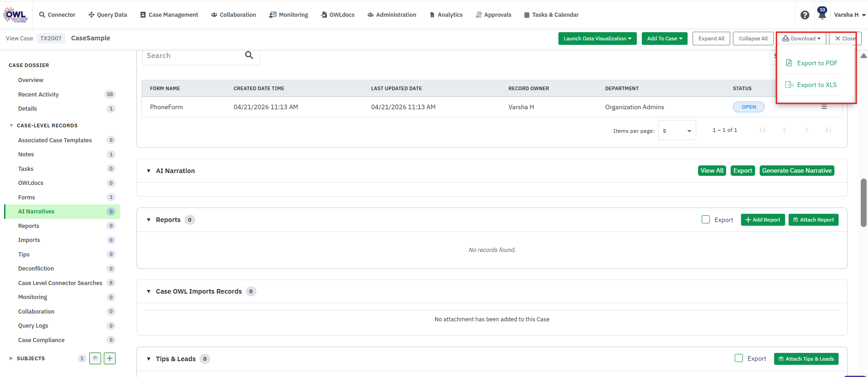Image resolution: width=868 pixels, height=377 pixels.
Task: Open the OWLdocs top menu
Action: (338, 15)
